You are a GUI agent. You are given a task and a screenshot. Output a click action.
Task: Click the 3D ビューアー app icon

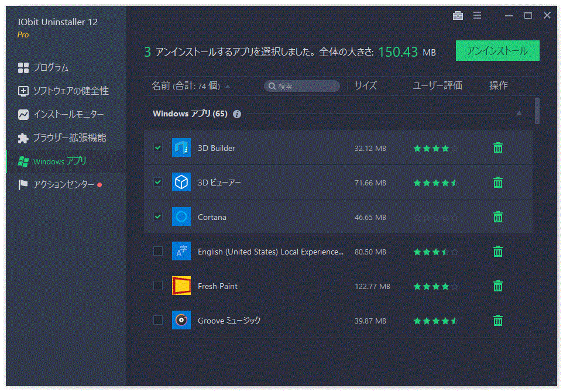[181, 182]
